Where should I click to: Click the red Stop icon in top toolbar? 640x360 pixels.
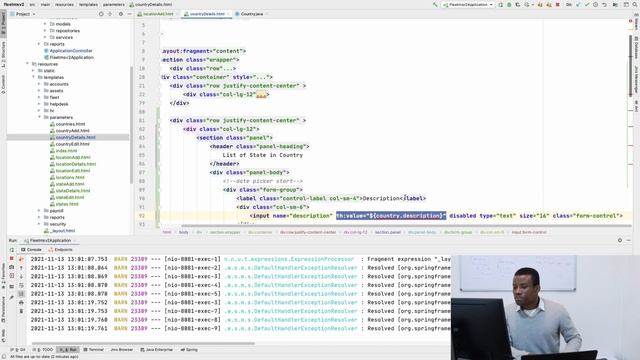click(558, 4)
